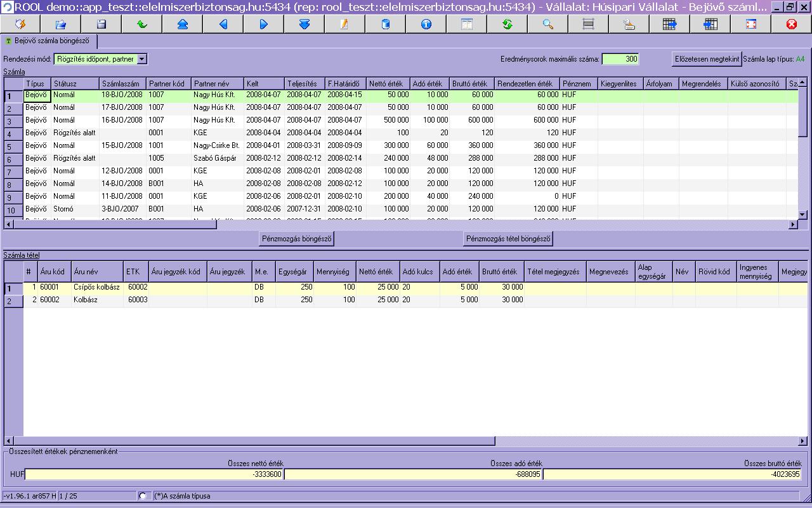Click the edit pencil note icon

345,24
